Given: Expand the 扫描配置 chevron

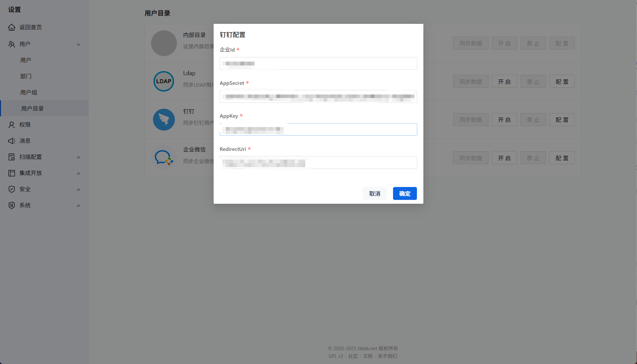Looking at the screenshot, I should pos(78,157).
